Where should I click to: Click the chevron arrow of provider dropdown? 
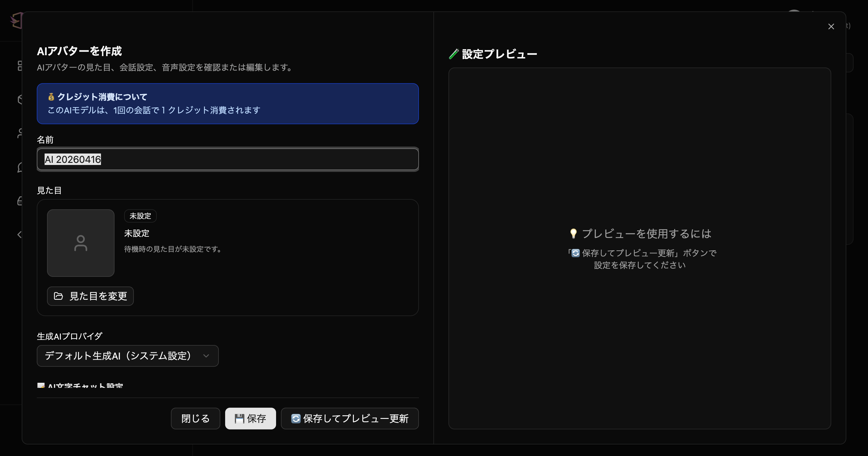(x=206, y=356)
